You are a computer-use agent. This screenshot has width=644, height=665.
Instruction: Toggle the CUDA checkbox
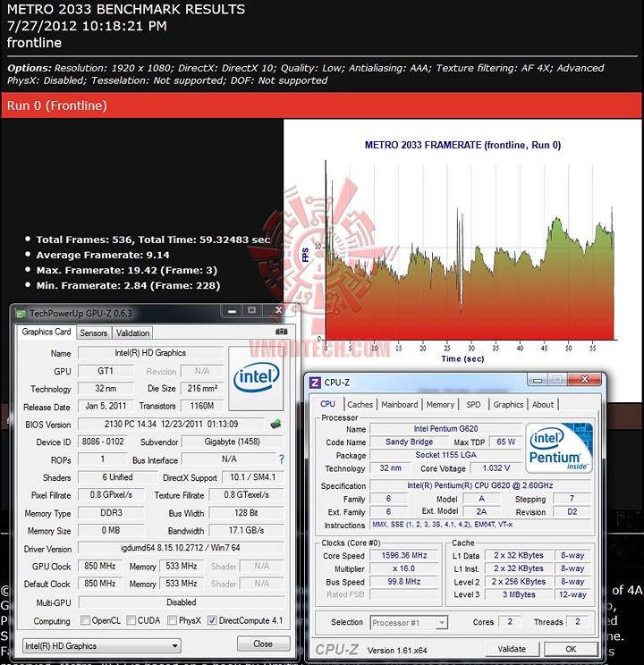click(x=131, y=620)
